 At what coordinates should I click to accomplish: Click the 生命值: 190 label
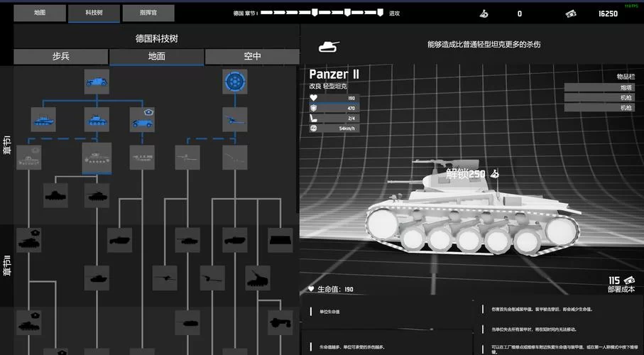[335, 289]
